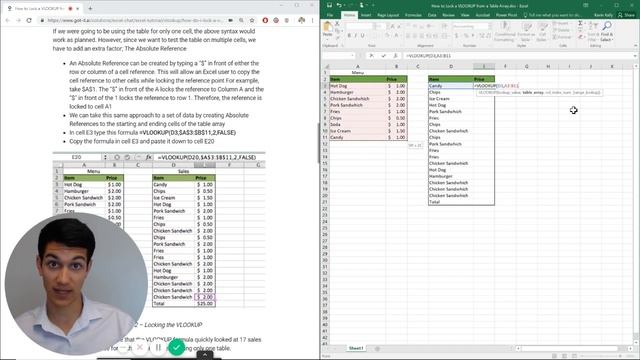Click the Share button in Excel
This screenshot has width=640, height=360.
pos(627,15)
